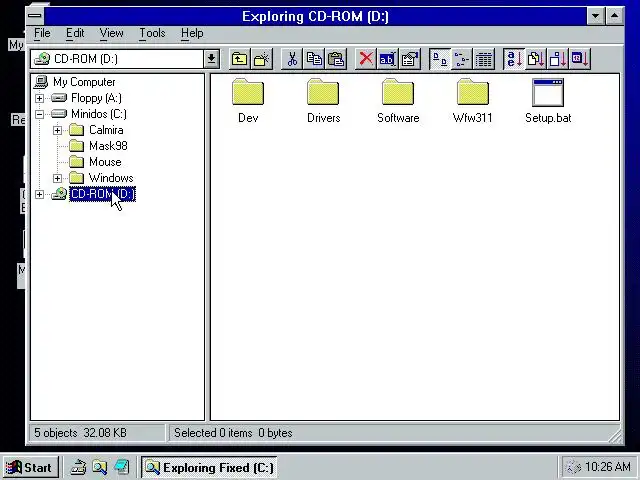Select CD-ROM (D:) in the tree
This screenshot has height=480, width=640.
pyautogui.click(x=102, y=194)
